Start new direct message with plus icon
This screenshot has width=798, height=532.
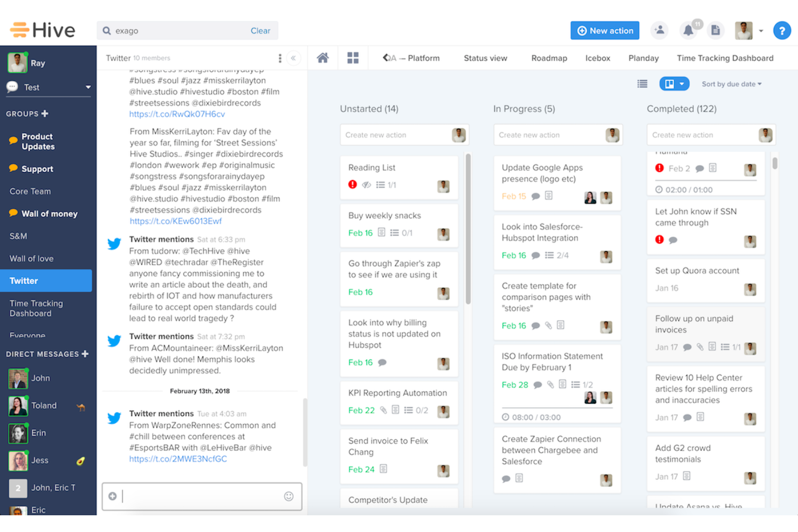point(85,354)
